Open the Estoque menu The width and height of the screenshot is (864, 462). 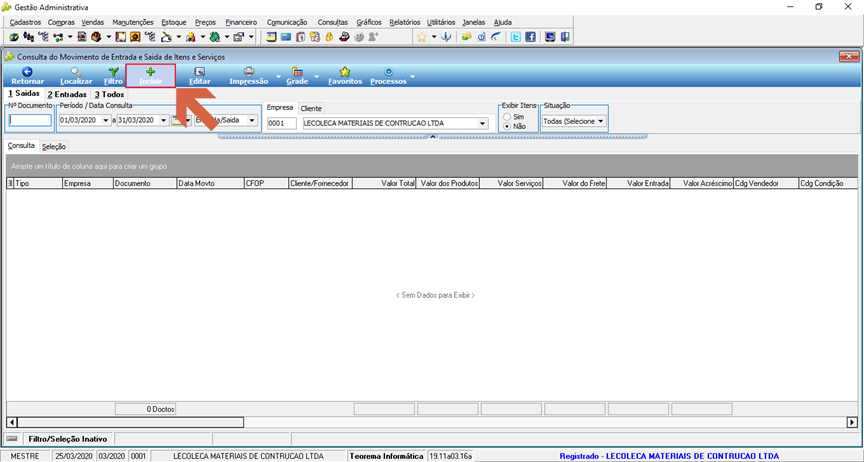pyautogui.click(x=174, y=22)
